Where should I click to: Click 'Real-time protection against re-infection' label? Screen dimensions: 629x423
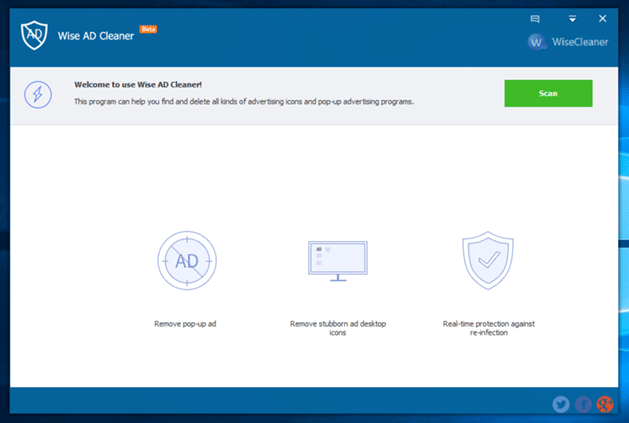(x=489, y=328)
